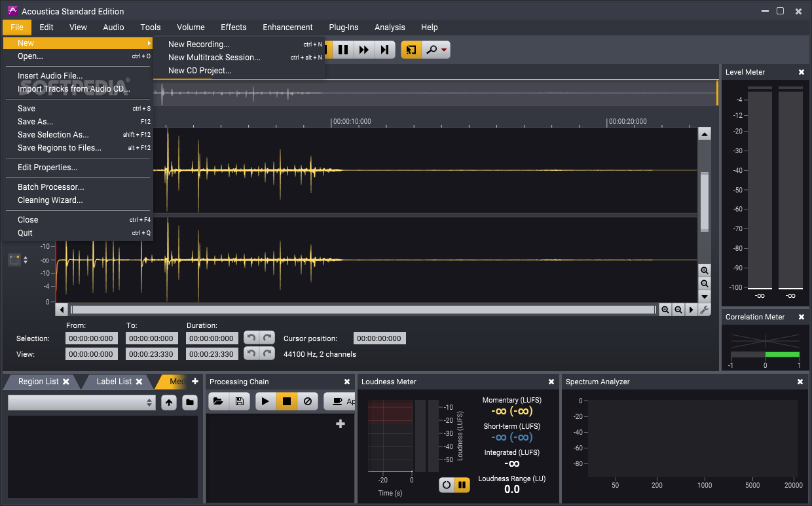The image size is (812, 506).
Task: Close the Label List tab
Action: coord(139,382)
